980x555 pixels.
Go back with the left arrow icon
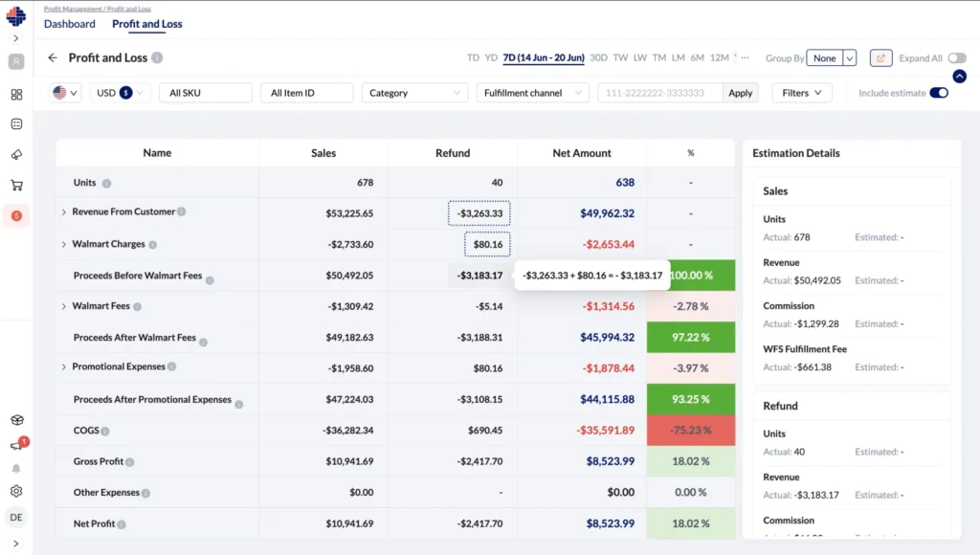(53, 57)
